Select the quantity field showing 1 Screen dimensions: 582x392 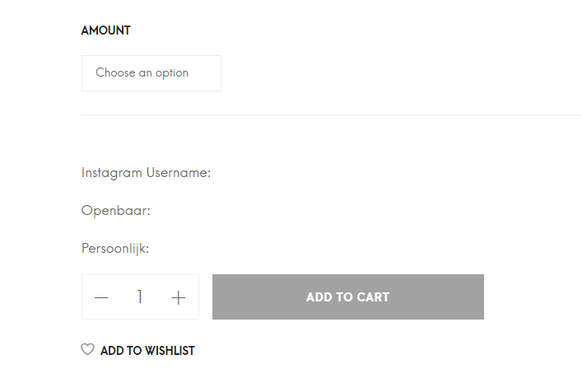pyautogui.click(x=140, y=296)
